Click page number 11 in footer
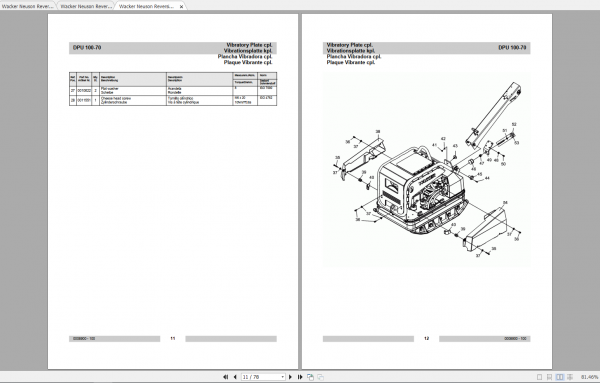Viewport: 600px width, 383px height. 173,339
